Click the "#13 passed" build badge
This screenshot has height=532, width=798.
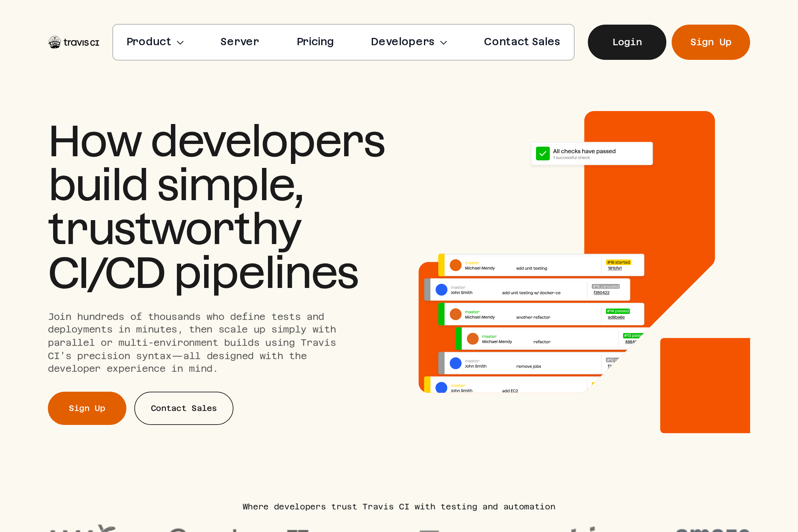click(632, 335)
